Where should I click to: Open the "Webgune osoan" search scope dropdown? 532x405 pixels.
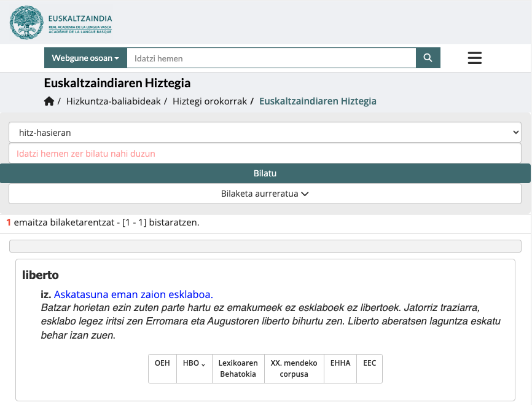[85, 58]
